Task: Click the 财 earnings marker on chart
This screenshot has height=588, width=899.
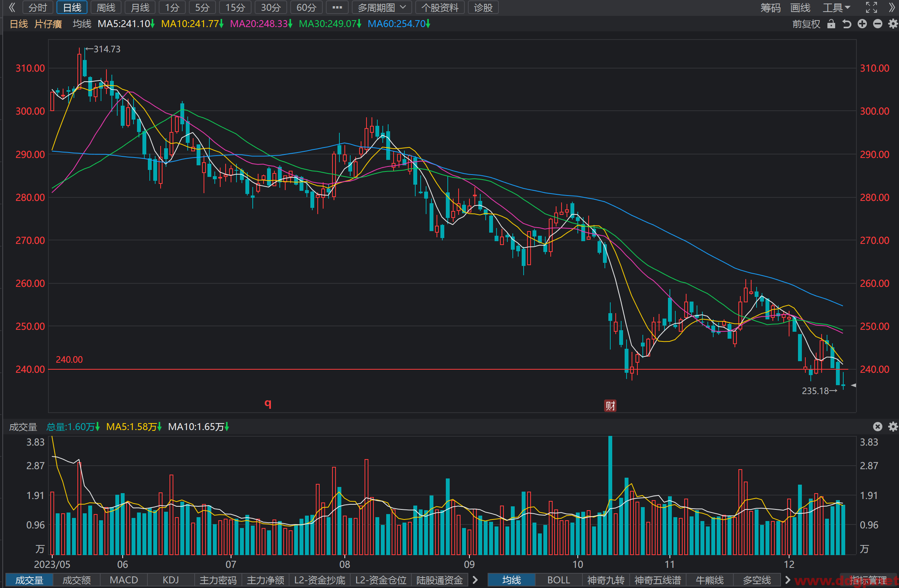Action: click(610, 406)
